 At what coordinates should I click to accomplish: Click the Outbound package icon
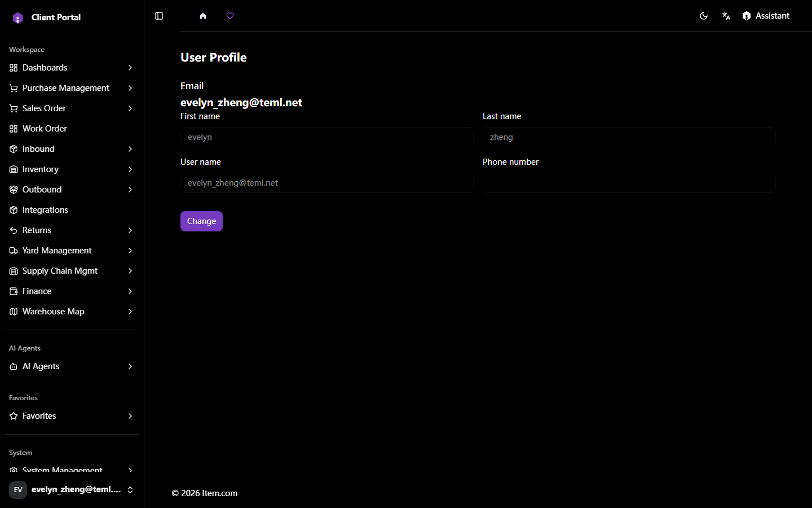click(x=14, y=190)
